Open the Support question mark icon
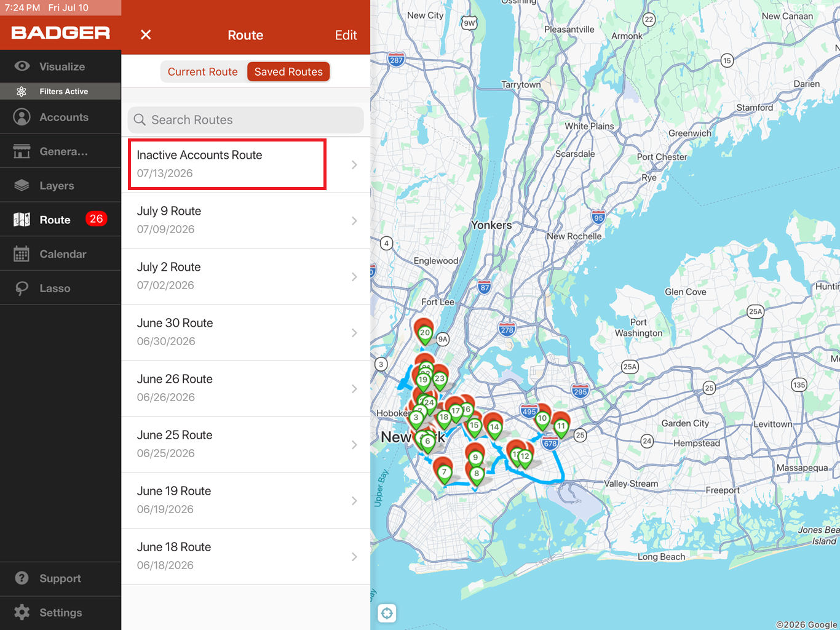Image resolution: width=840 pixels, height=630 pixels. pyautogui.click(x=22, y=578)
